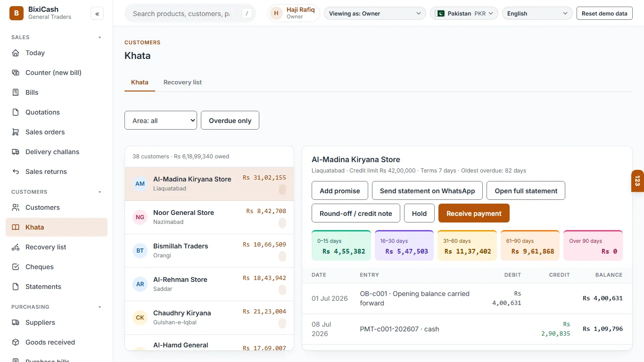
Task: Open the English language dropdown
Action: tap(537, 14)
